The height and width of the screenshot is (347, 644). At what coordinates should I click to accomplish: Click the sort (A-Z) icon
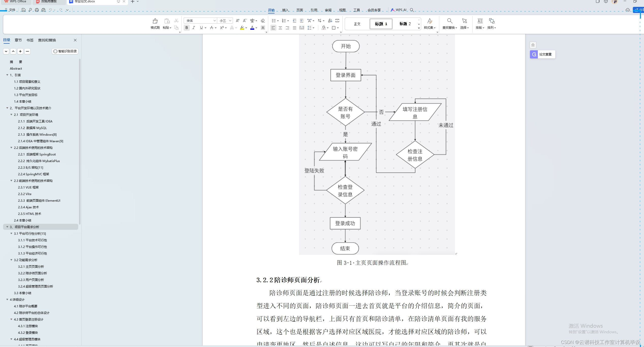[330, 21]
